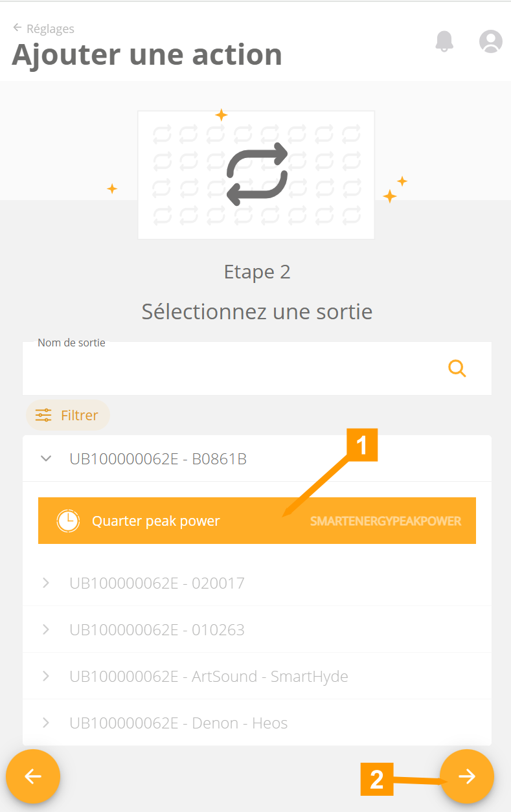Screen dimensions: 511x812
Task: Expand the UB100000062E - 010263 group
Action: click(46, 629)
